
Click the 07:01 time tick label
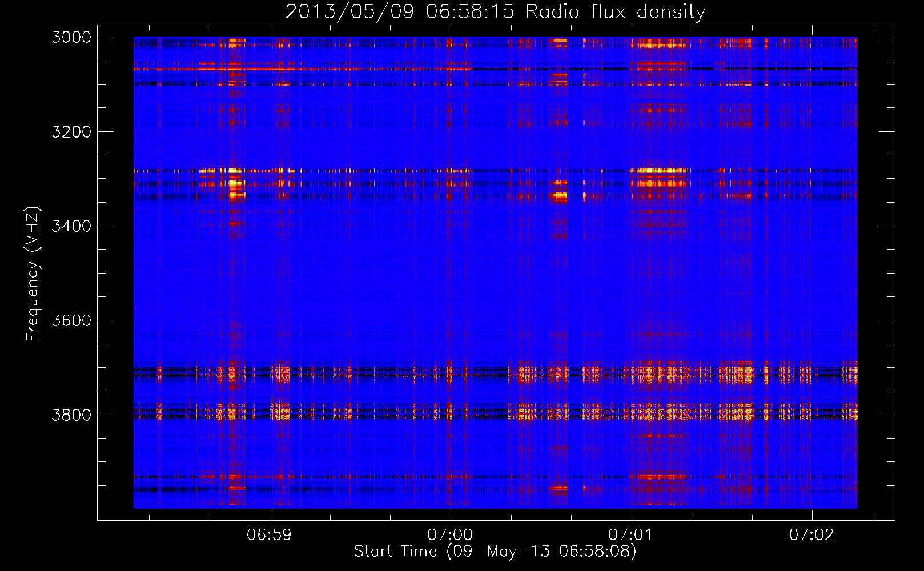(x=630, y=534)
